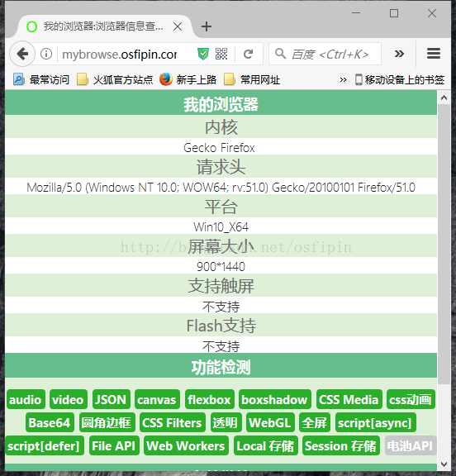The width and height of the screenshot is (456, 476).
Task: Maximize the browser window
Action: point(394,13)
